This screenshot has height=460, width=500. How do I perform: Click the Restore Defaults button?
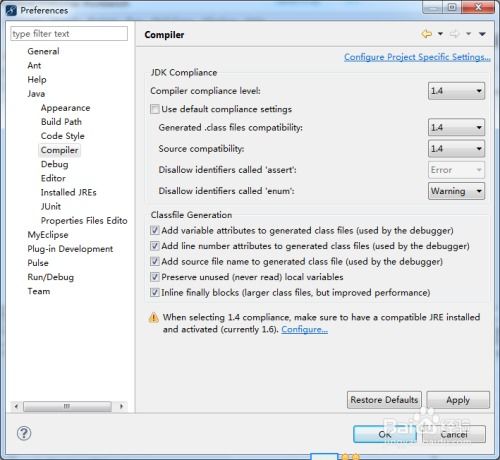[x=384, y=400]
